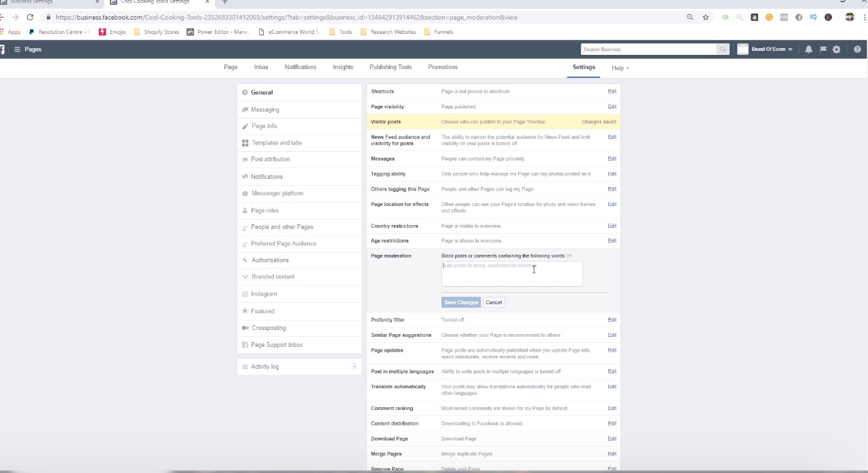
Task: Edit the Country restrictions setting
Action: (x=612, y=226)
